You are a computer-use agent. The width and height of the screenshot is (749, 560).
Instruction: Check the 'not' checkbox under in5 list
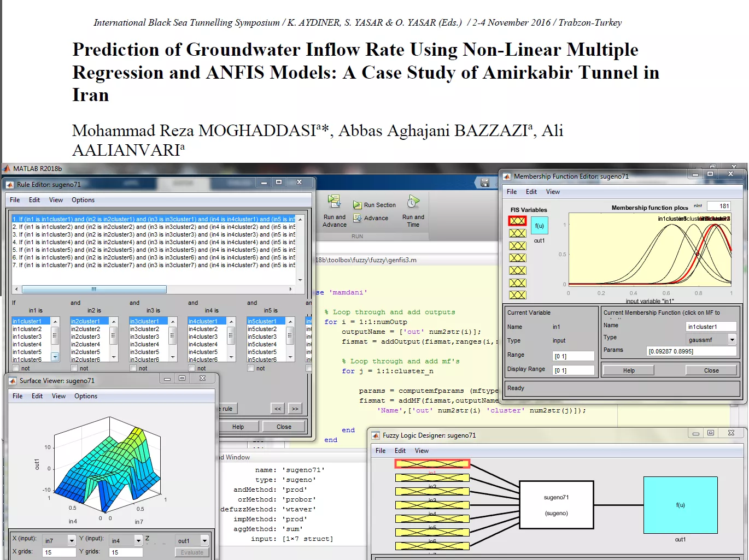coord(251,368)
